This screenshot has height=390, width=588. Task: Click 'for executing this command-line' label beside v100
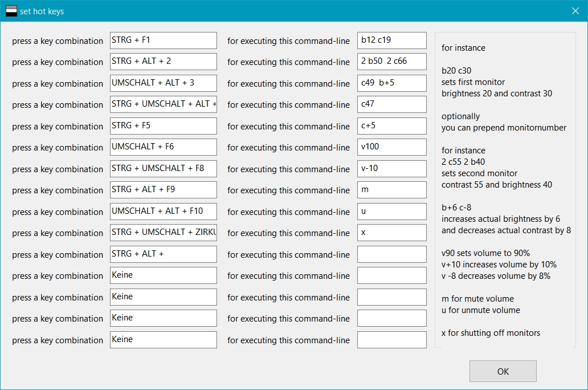288,148
